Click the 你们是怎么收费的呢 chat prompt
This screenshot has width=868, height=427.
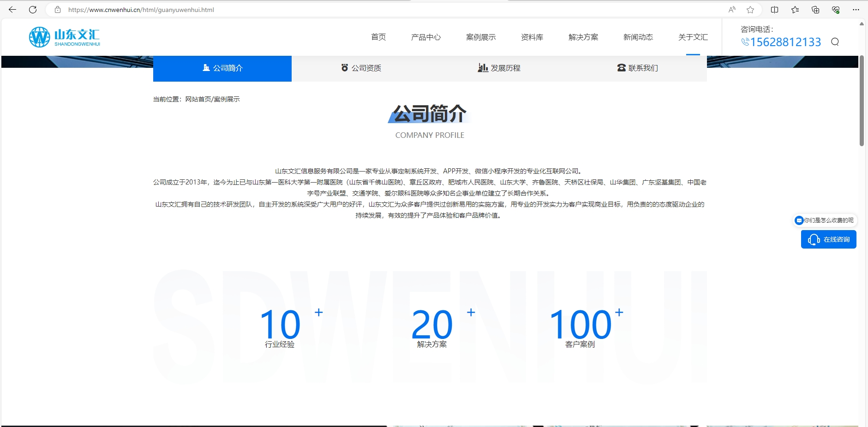point(829,220)
